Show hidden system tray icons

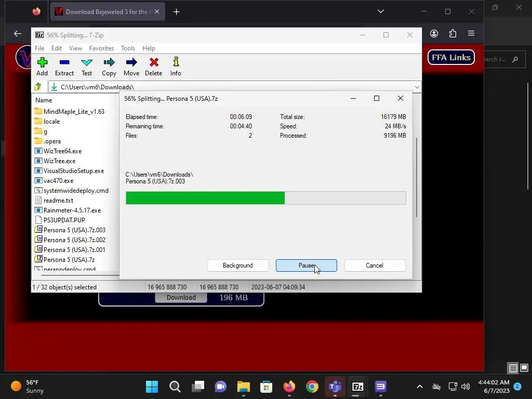coord(420,387)
